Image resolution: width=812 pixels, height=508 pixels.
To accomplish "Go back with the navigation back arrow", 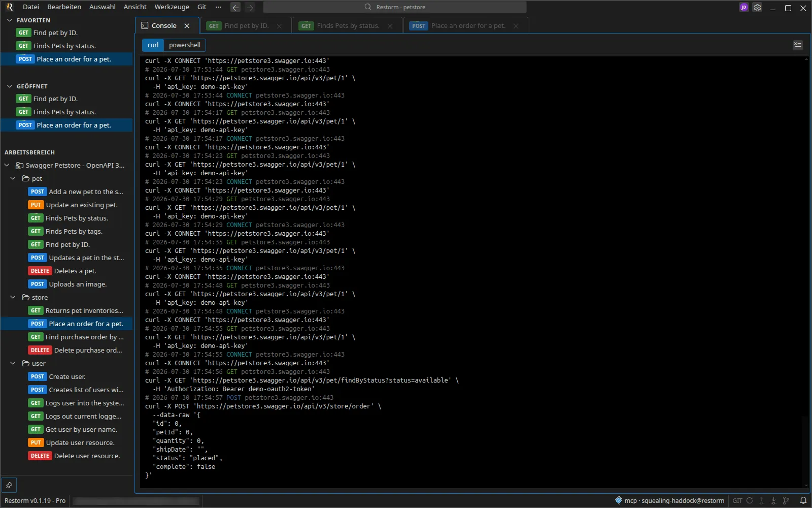I will 235,7.
